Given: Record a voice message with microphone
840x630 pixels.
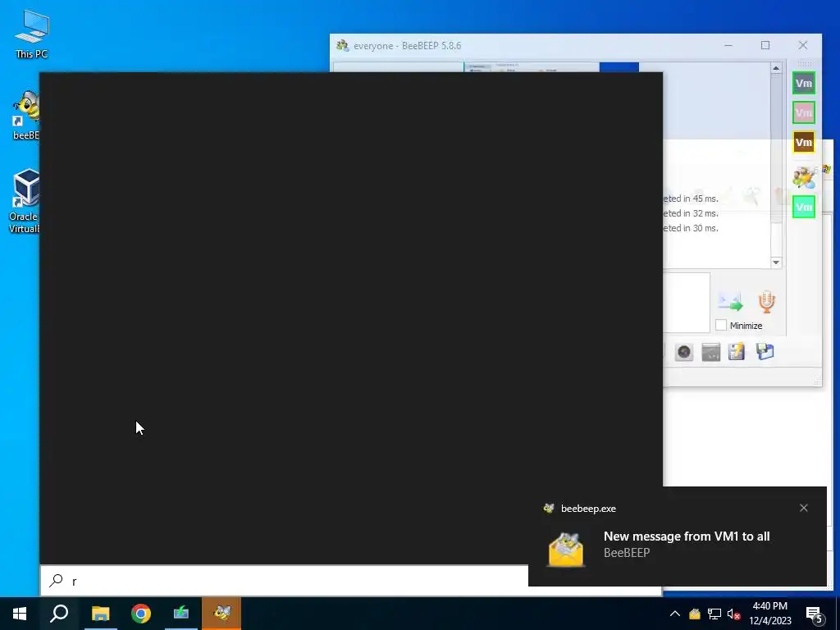Looking at the screenshot, I should (767, 302).
